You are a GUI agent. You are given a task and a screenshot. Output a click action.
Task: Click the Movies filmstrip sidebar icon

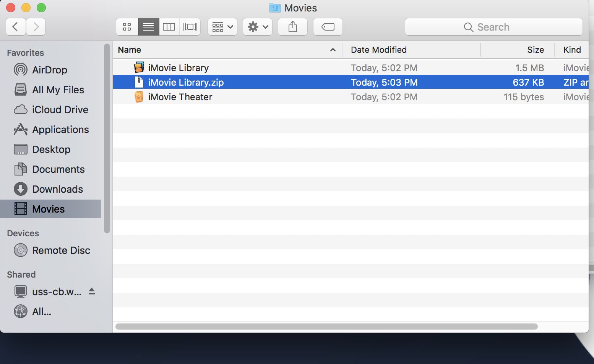coord(21,209)
